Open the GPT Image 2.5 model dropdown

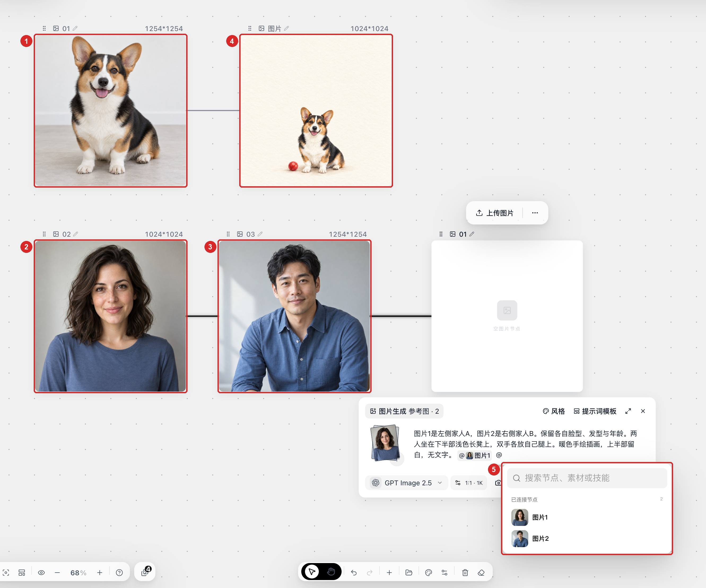(406, 483)
